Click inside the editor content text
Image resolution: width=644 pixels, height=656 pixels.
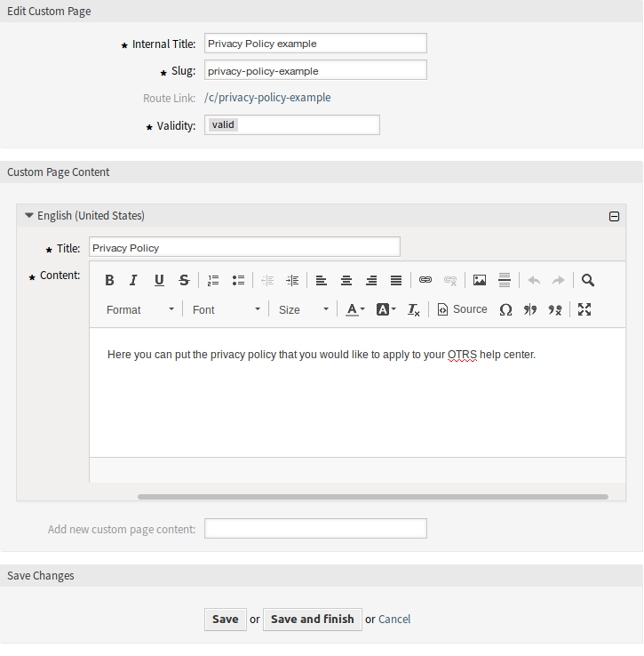322,355
